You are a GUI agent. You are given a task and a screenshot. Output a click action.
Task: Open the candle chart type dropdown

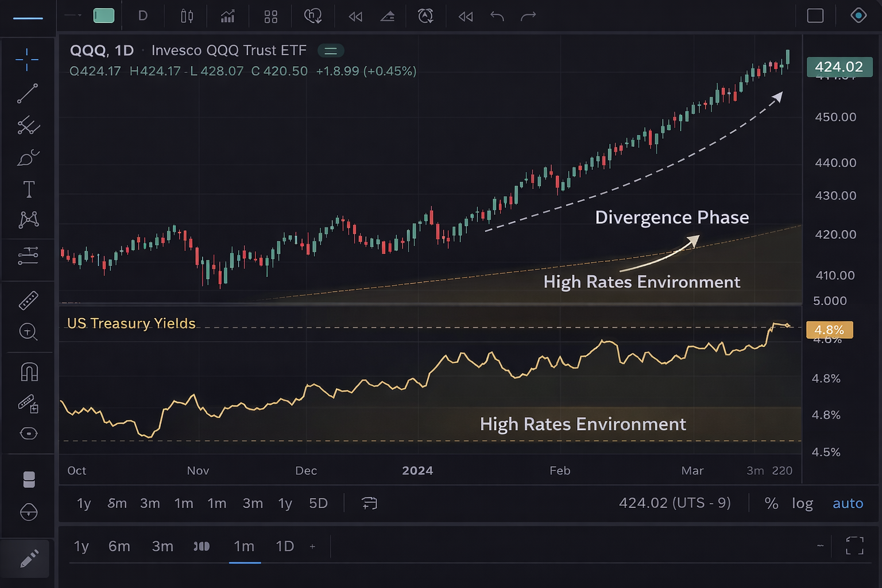[x=185, y=16]
